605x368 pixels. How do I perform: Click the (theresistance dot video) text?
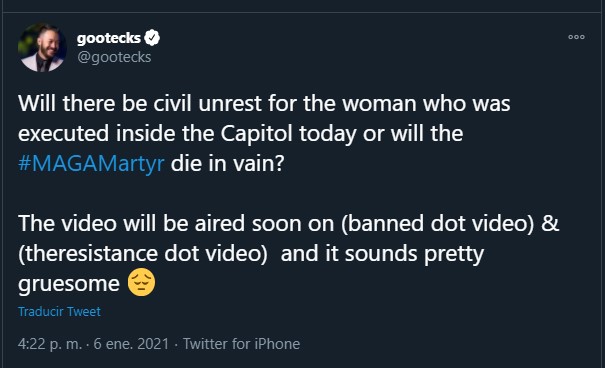(143, 254)
